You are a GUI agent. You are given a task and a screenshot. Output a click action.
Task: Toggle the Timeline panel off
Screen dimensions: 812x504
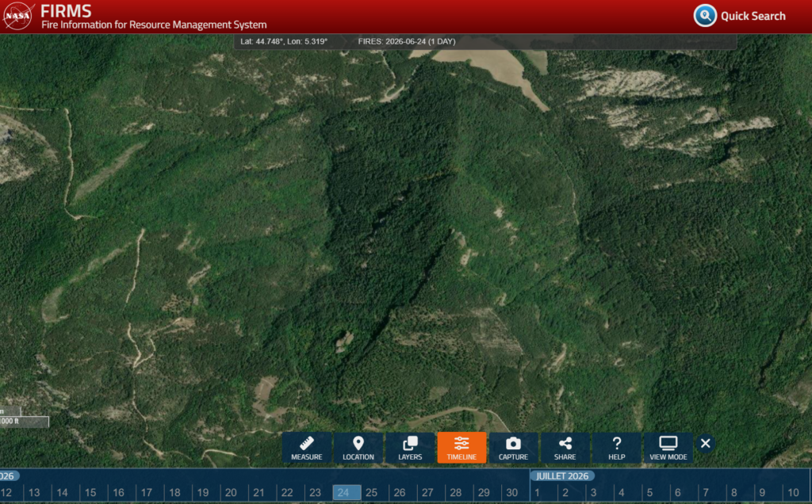(462, 448)
